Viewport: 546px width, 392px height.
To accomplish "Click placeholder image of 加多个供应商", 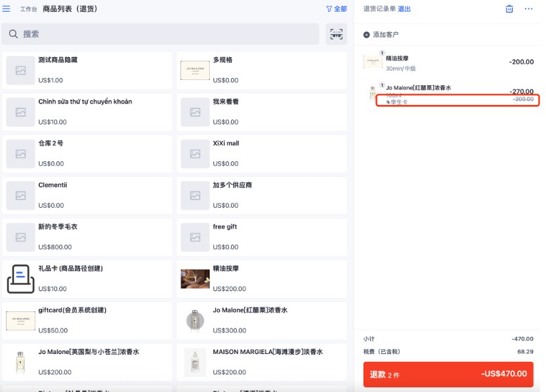I will pos(195,195).
